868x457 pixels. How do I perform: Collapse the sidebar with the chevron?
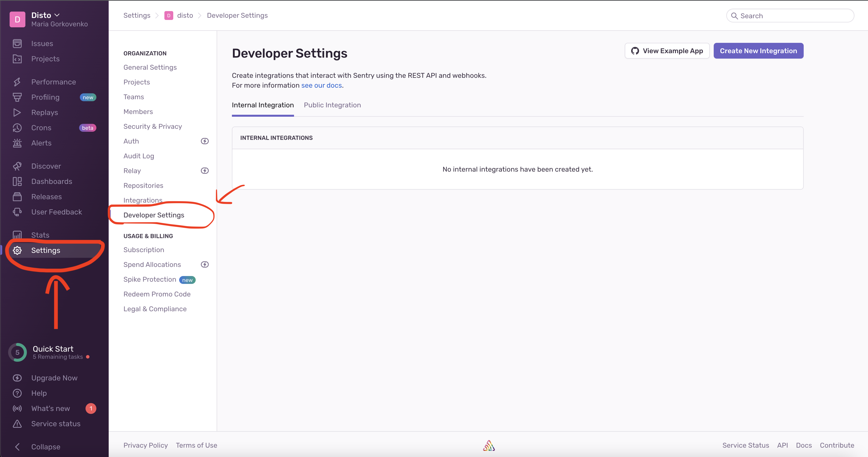(x=17, y=447)
